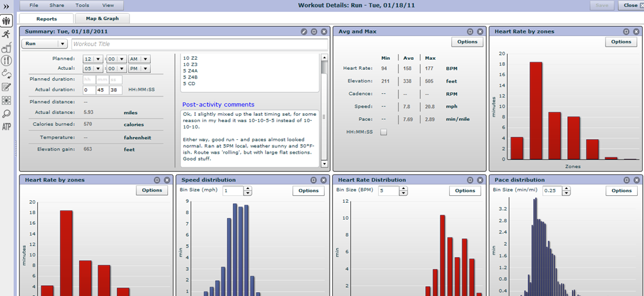Open the magnifying glass search icon
Image resolution: width=644 pixels, height=296 pixels.
pyautogui.click(x=6, y=113)
